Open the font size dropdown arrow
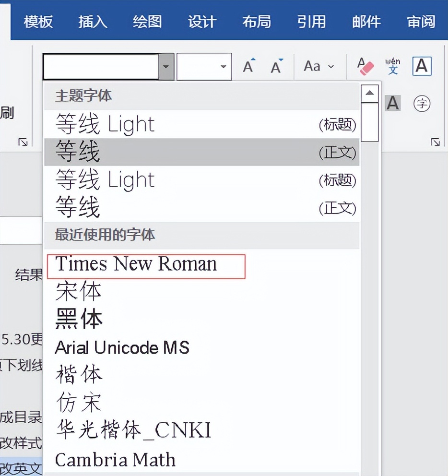Image resolution: width=448 pixels, height=476 pixels. pyautogui.click(x=224, y=67)
